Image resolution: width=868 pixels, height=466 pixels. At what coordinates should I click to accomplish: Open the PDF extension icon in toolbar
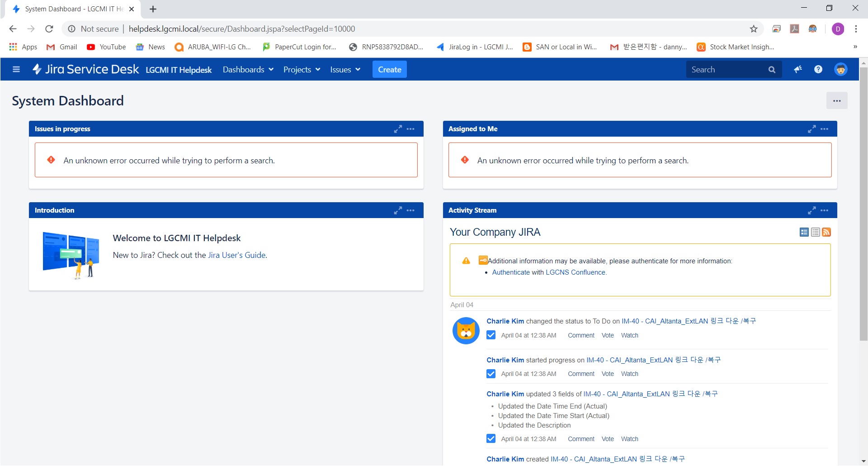(x=794, y=29)
